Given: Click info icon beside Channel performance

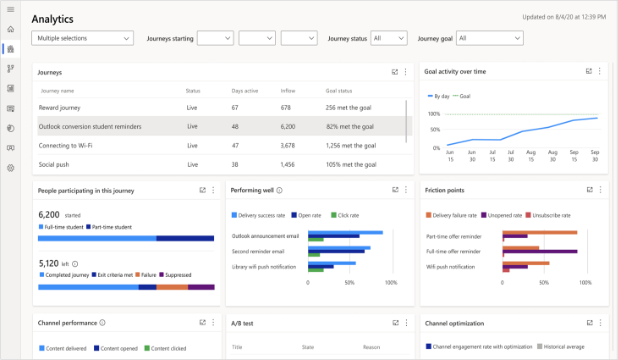Looking at the screenshot, I should (102, 323).
